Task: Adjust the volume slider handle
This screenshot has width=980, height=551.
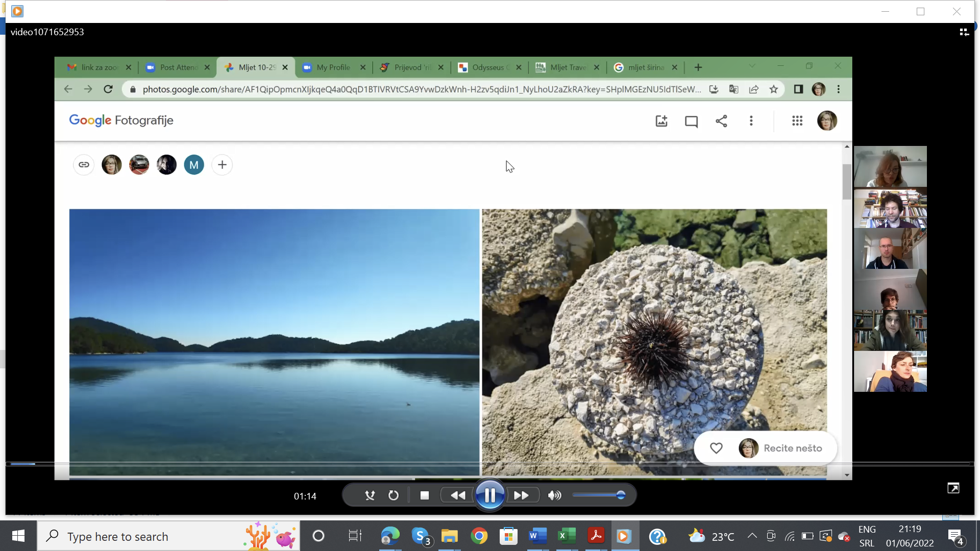Action: coord(621,495)
